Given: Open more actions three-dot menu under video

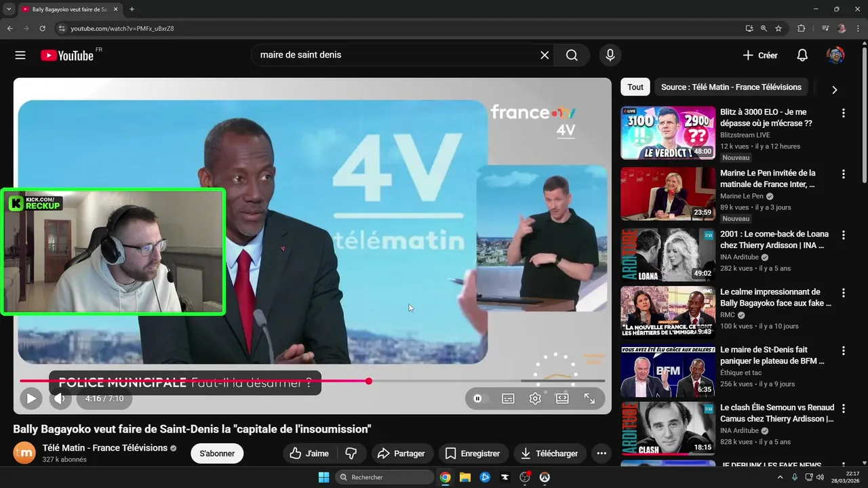Looking at the screenshot, I should pos(601,453).
